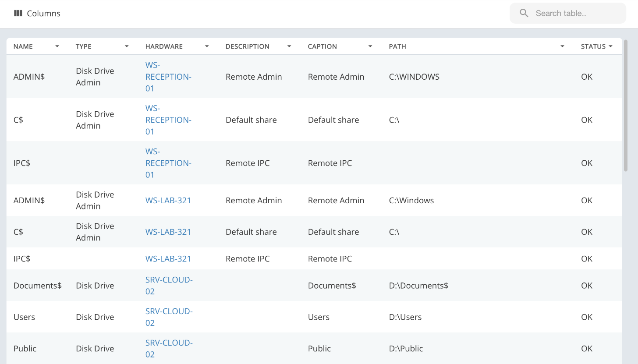Viewport: 638px width, 364px height.
Task: Open the CAPTION column dropdown arrow
Action: [370, 46]
